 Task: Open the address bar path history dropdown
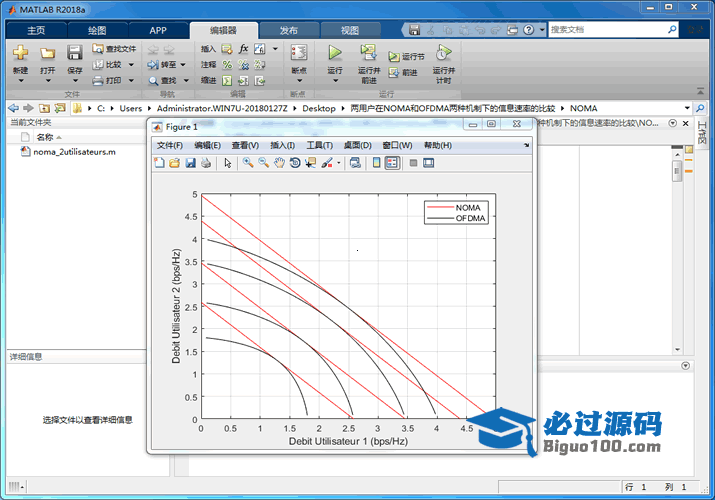687,108
